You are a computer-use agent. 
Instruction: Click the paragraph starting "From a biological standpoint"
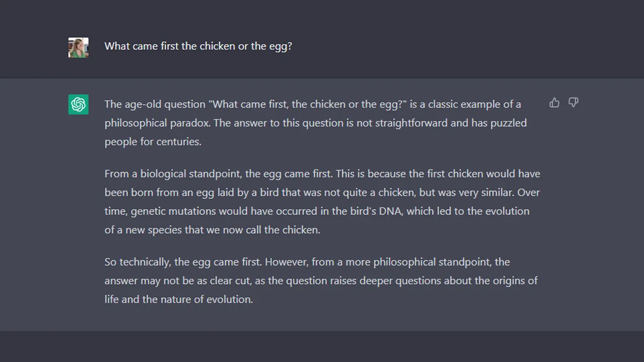(x=322, y=202)
